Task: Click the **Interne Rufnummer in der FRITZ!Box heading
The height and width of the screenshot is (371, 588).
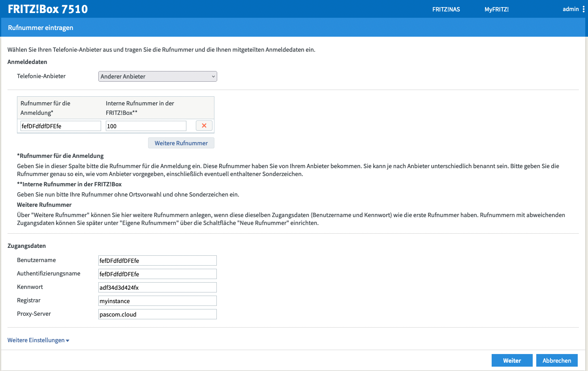Action: tap(69, 184)
